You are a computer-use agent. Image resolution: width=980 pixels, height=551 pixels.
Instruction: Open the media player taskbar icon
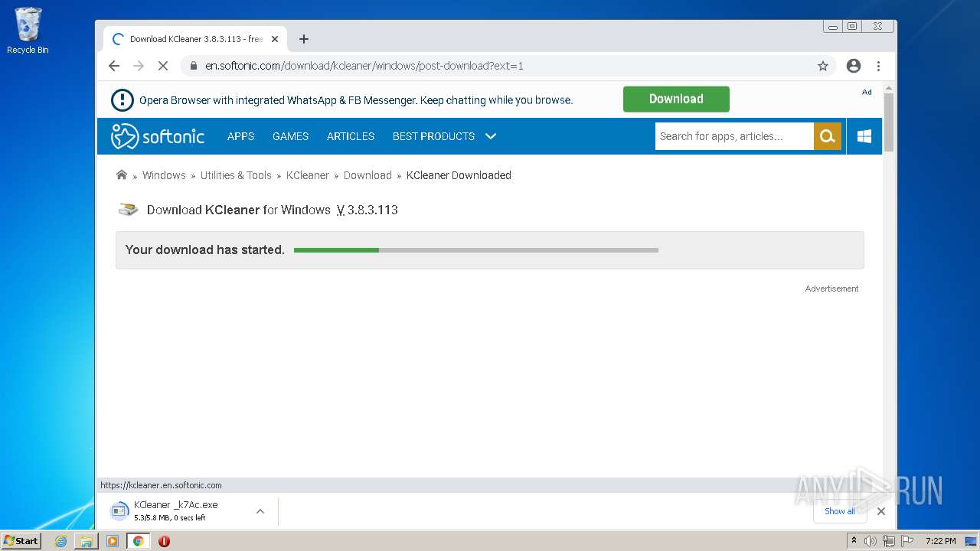click(x=113, y=541)
